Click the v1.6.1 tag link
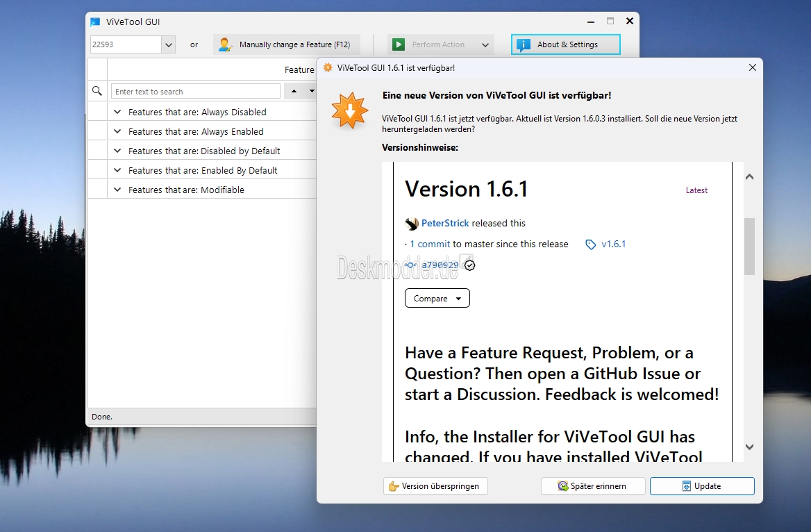 613,244
